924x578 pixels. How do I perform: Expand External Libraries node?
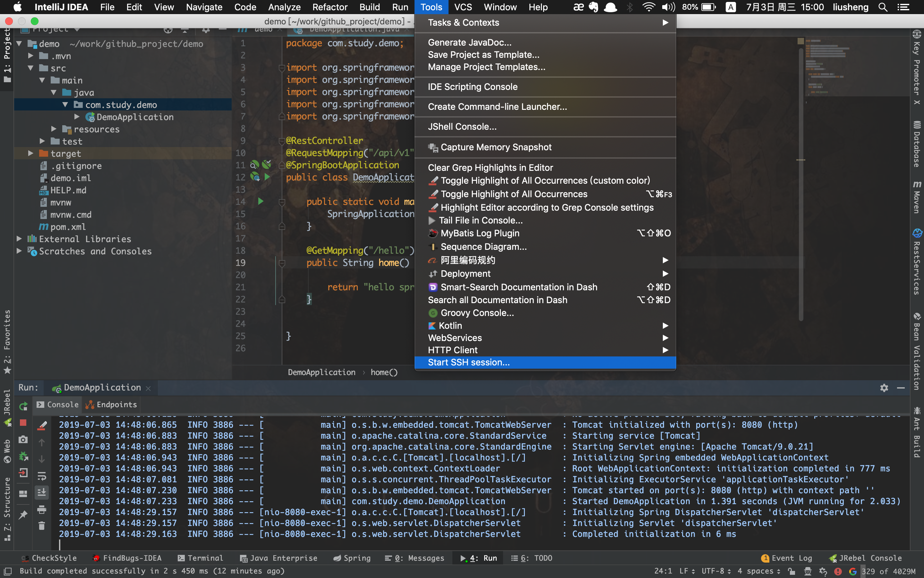pos(19,239)
